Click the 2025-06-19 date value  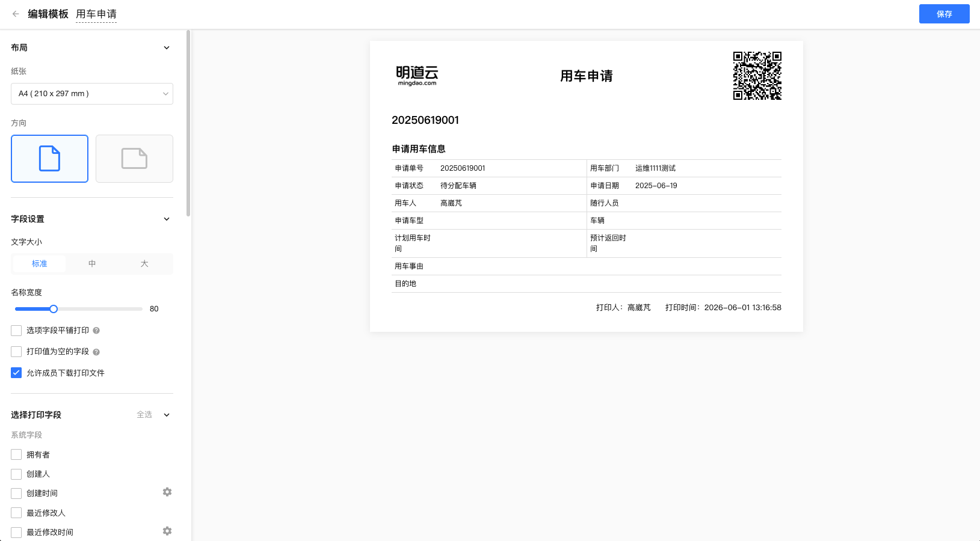coord(656,186)
